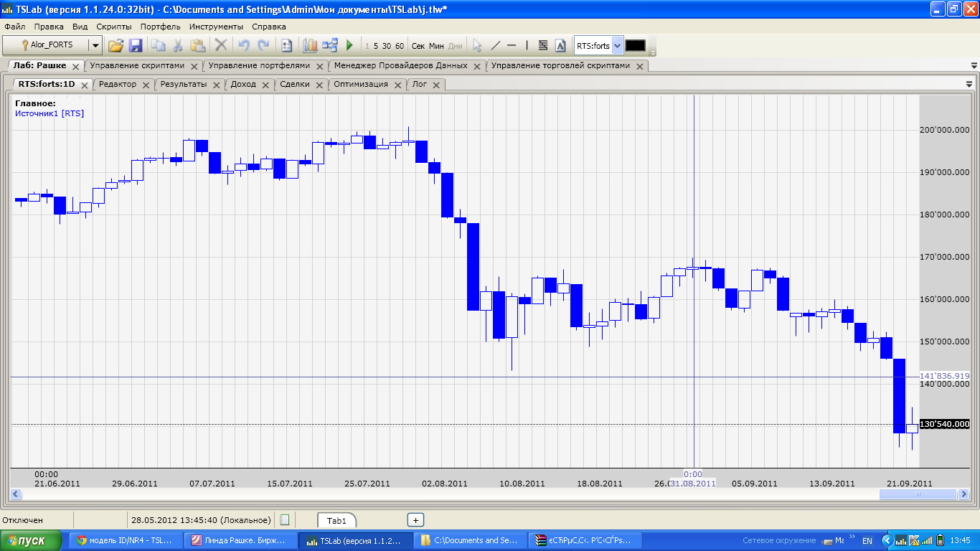The width and height of the screenshot is (980, 551).
Task: Select the diagonal line drawing tool
Action: [x=495, y=45]
